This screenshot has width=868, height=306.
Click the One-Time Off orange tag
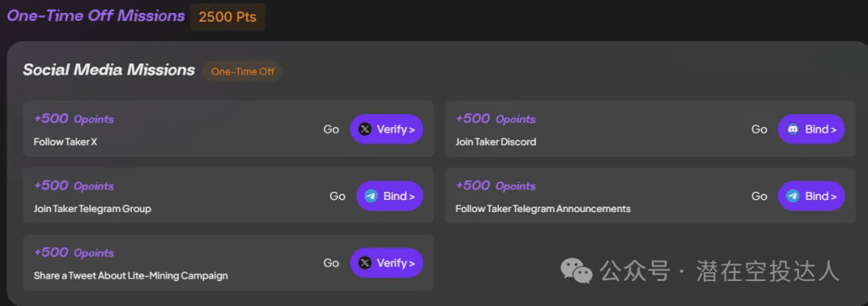[243, 71]
